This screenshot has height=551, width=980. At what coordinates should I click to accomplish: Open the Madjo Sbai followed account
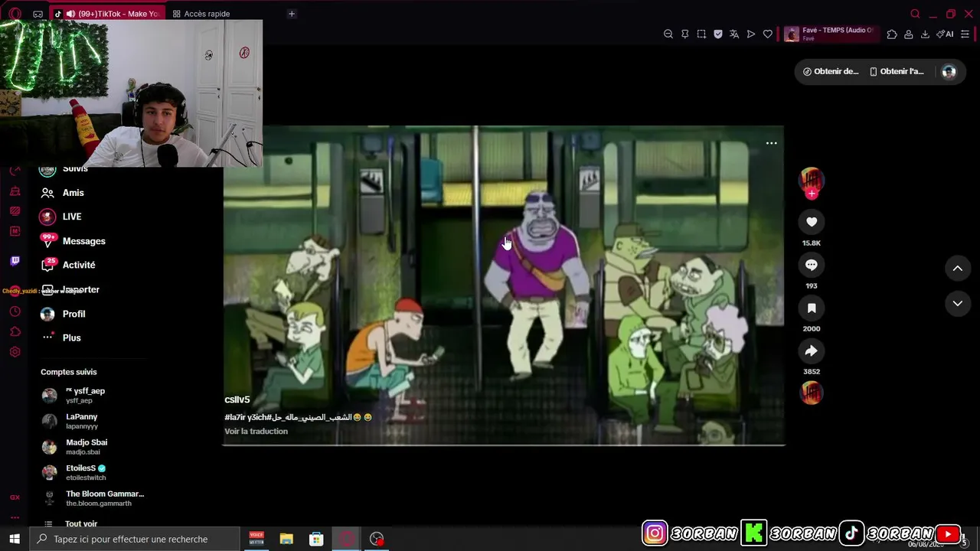[x=75, y=446]
